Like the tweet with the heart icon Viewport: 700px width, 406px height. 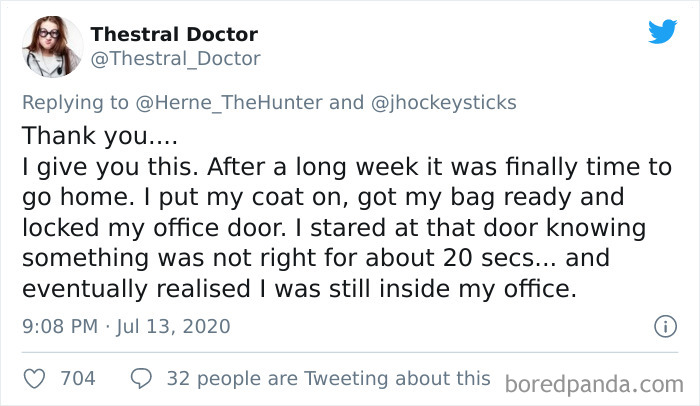(x=34, y=378)
